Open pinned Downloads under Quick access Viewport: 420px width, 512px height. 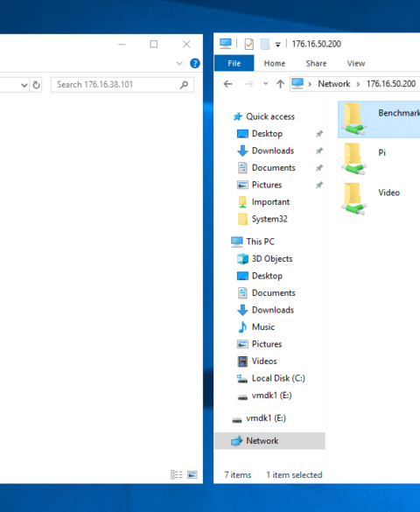tap(273, 151)
